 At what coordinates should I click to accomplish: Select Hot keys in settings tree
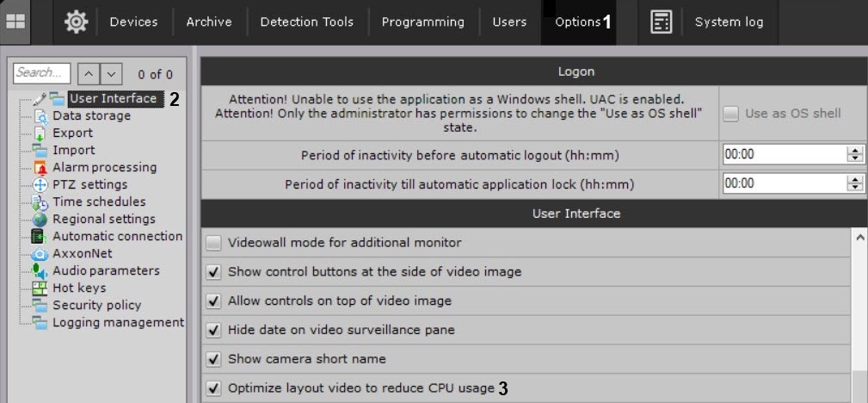point(79,288)
